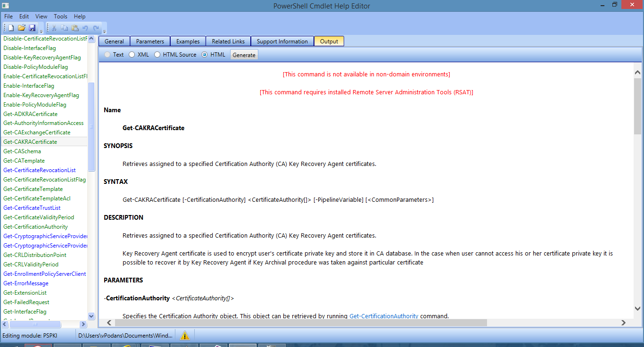Select the XML output radio button
The height and width of the screenshot is (347, 644).
(132, 55)
